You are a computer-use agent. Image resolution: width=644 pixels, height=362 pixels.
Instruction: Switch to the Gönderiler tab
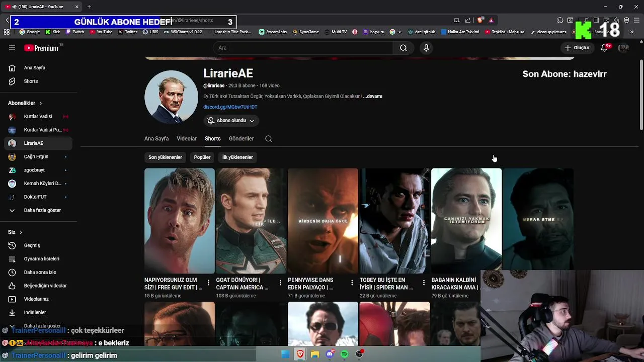point(241,139)
